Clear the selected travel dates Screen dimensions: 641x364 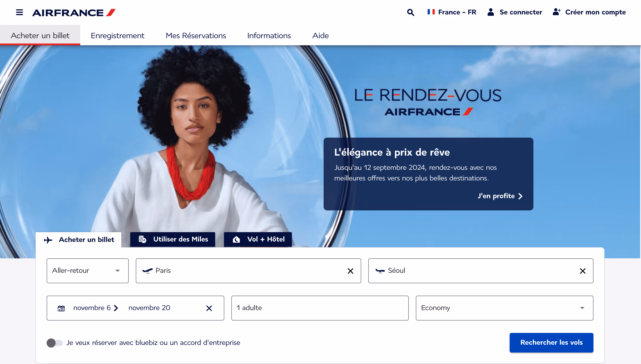[x=209, y=308]
